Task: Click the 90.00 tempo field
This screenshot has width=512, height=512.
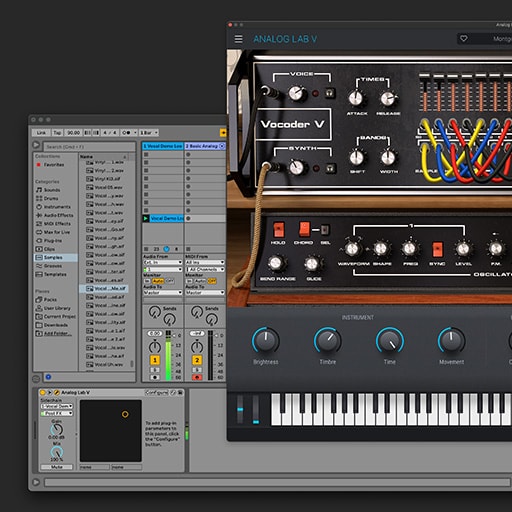Action: (x=73, y=133)
